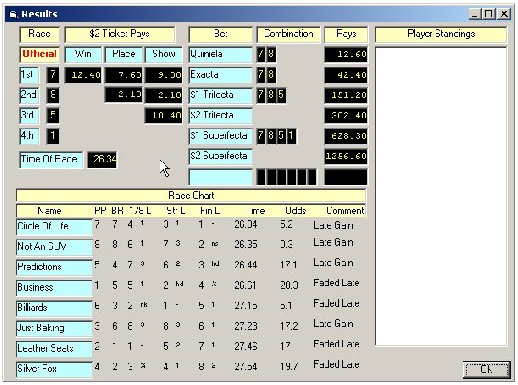Click the Player Standings header
The width and height of the screenshot is (518, 385).
click(x=441, y=34)
